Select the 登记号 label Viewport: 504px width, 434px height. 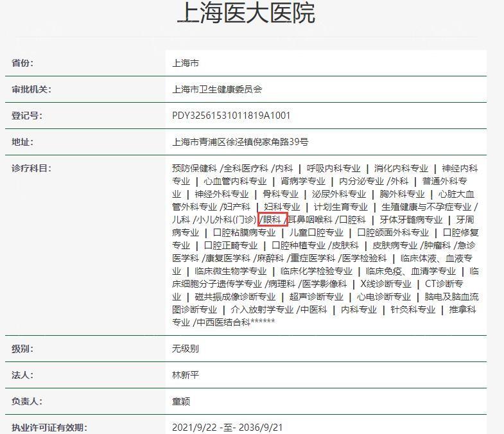[x=27, y=116]
